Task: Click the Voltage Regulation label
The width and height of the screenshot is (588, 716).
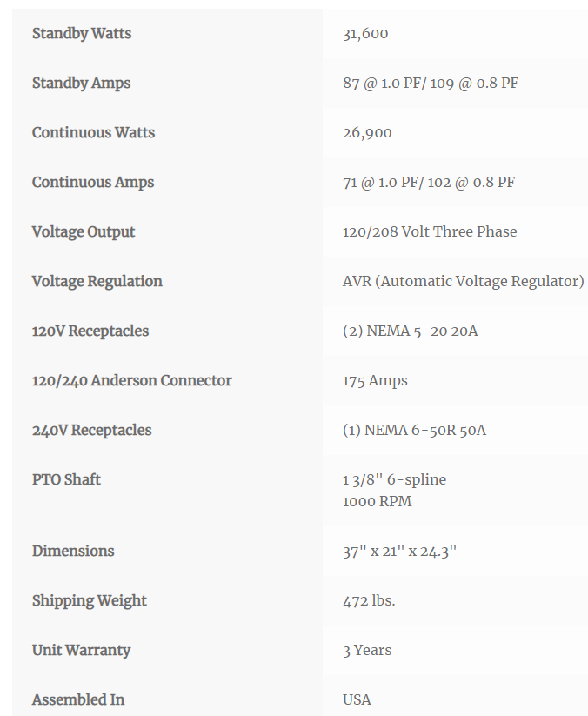Action: [x=97, y=281]
